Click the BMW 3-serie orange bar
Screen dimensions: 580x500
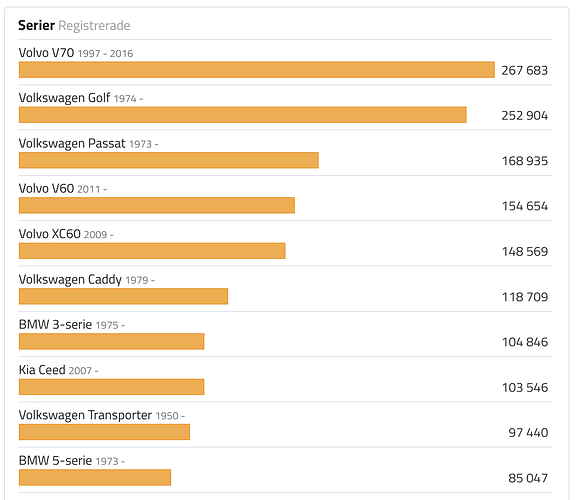tap(111, 341)
